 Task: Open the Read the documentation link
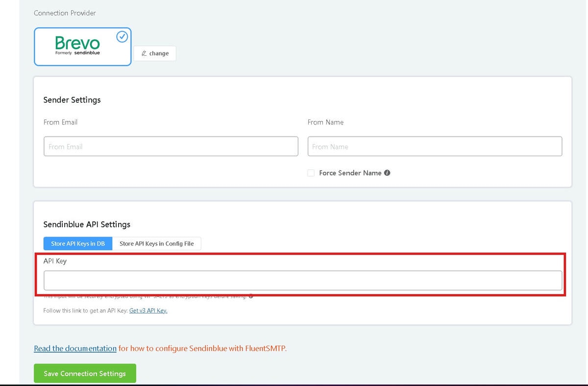tap(75, 348)
